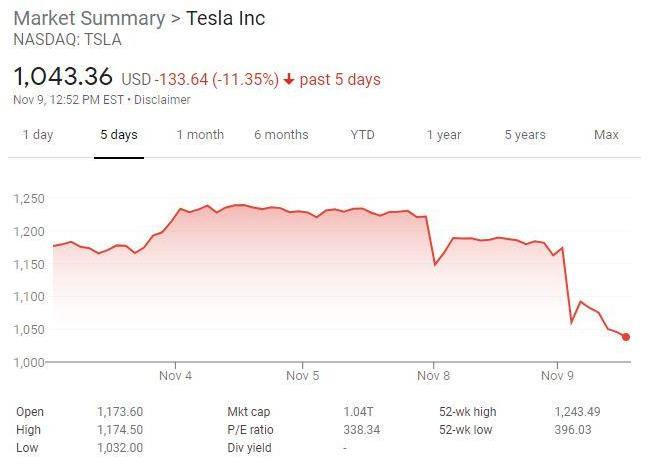Click the Nov 8 date label

tap(434, 377)
